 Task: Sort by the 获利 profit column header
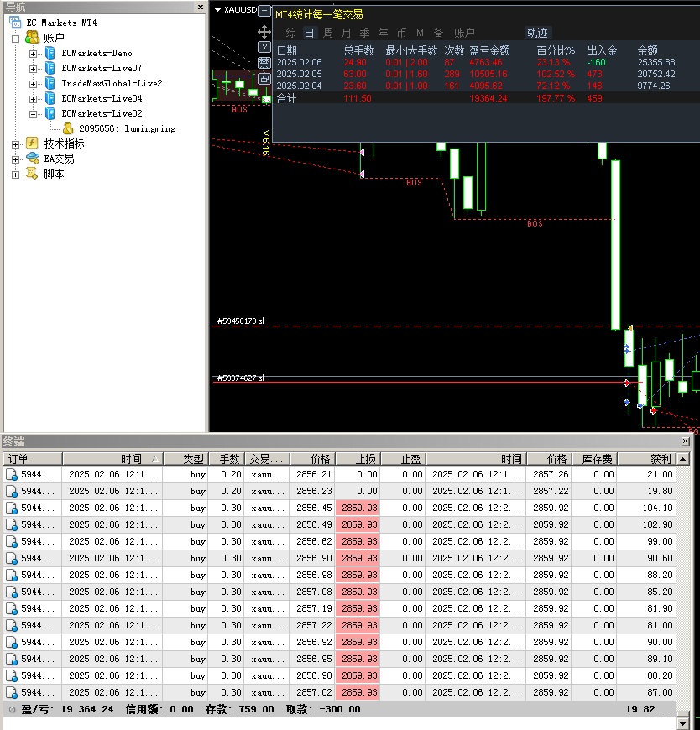coord(647,459)
